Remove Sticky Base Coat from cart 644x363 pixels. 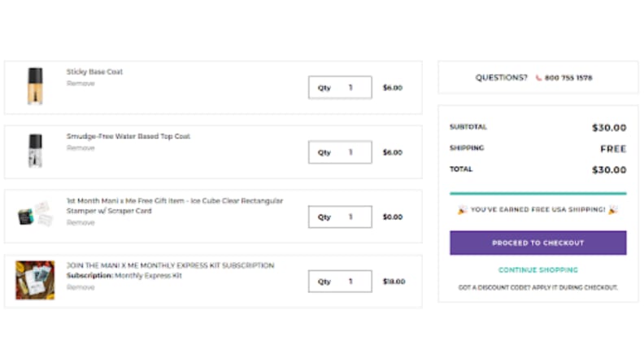(80, 84)
